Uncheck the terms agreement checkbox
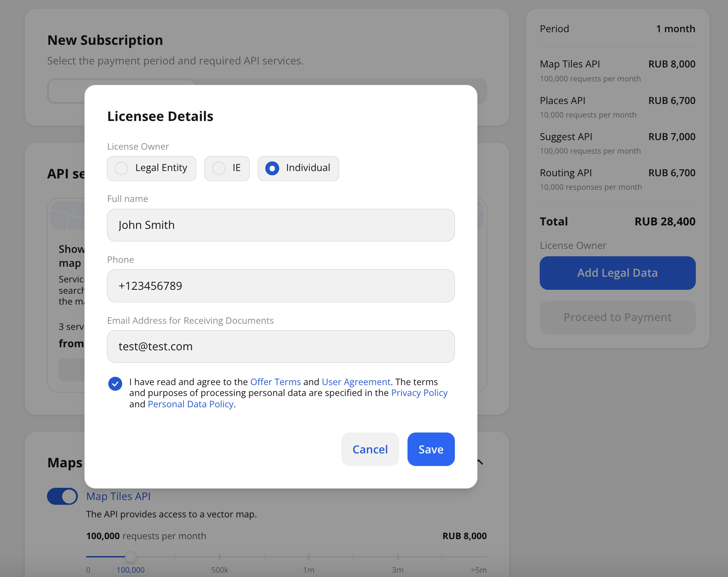 (x=115, y=383)
